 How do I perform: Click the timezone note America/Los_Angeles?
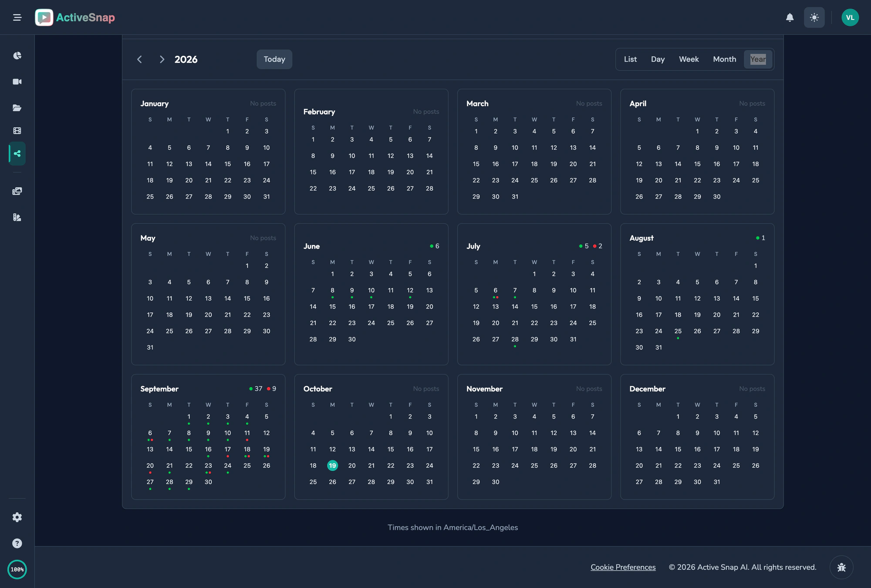point(453,527)
